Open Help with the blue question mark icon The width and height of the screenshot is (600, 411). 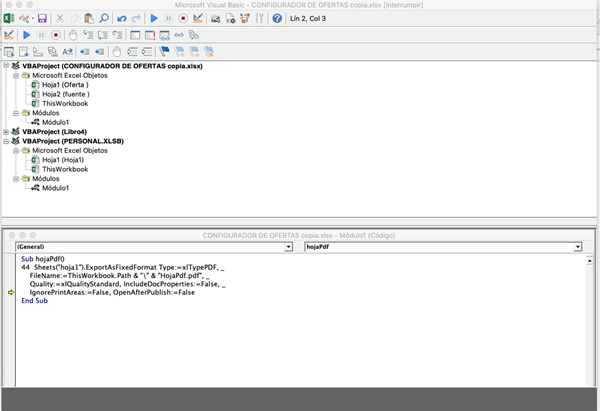point(277,18)
